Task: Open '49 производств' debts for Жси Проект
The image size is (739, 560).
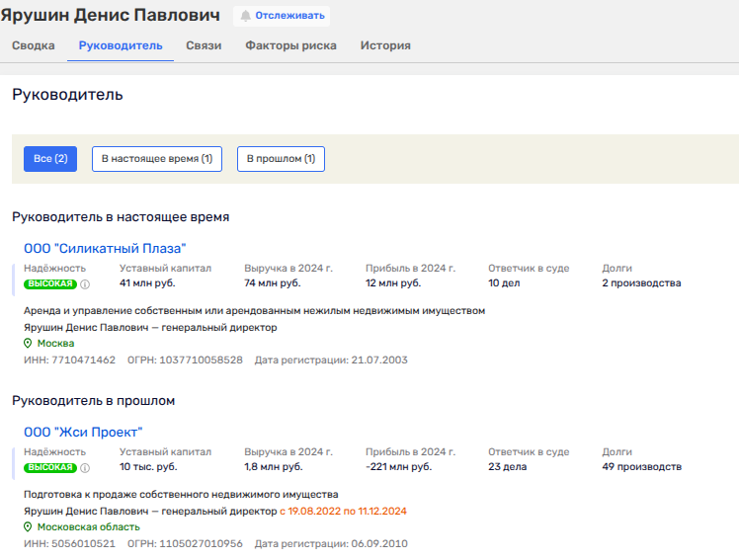Action: pyautogui.click(x=641, y=467)
